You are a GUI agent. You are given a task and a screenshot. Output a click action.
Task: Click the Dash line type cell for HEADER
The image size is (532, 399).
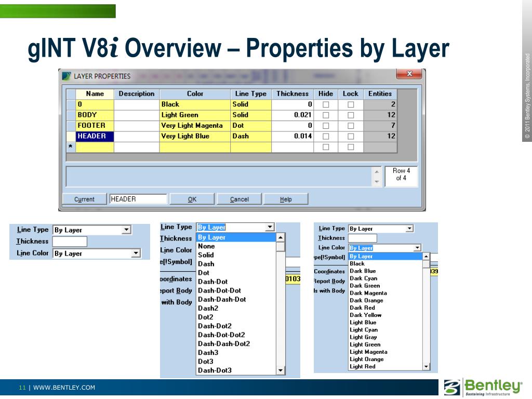[x=251, y=137]
